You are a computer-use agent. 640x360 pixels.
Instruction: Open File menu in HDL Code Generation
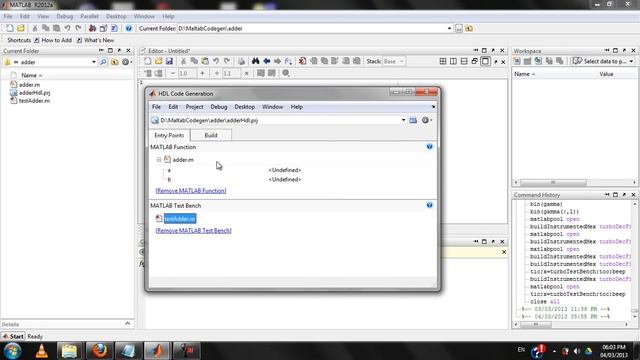click(156, 107)
